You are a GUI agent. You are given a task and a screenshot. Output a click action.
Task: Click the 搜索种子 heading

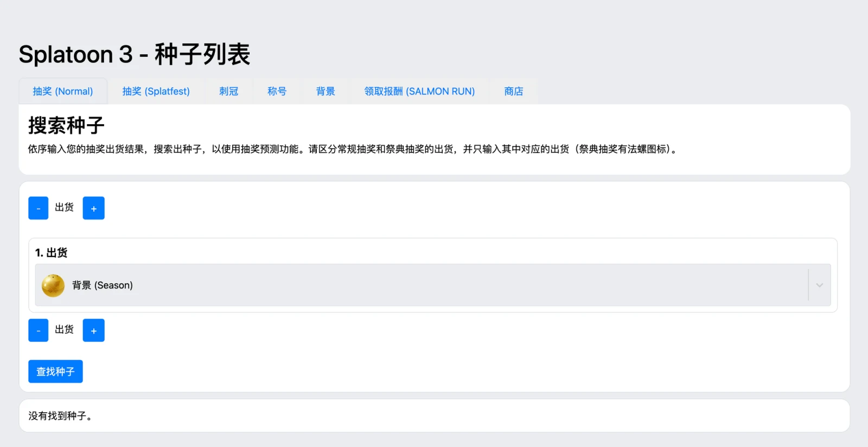point(66,125)
